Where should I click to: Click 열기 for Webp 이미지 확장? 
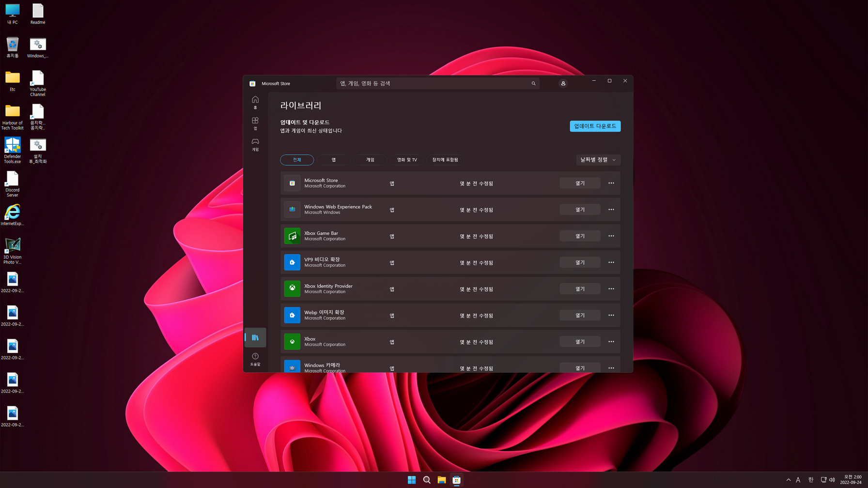click(x=580, y=315)
